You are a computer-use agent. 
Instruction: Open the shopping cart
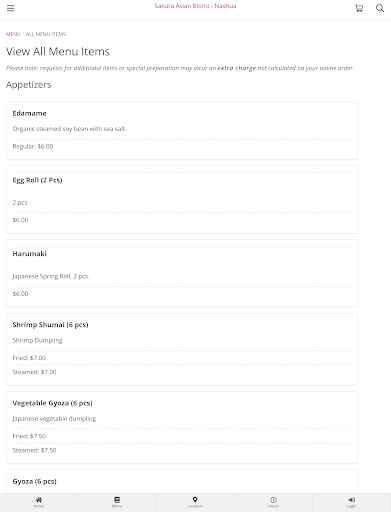(359, 8)
